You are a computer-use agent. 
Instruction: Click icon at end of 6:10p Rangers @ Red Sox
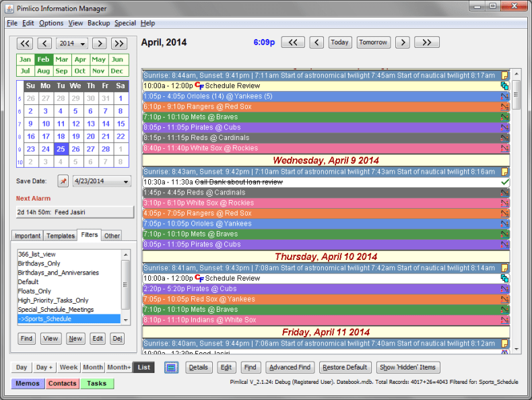pos(504,107)
